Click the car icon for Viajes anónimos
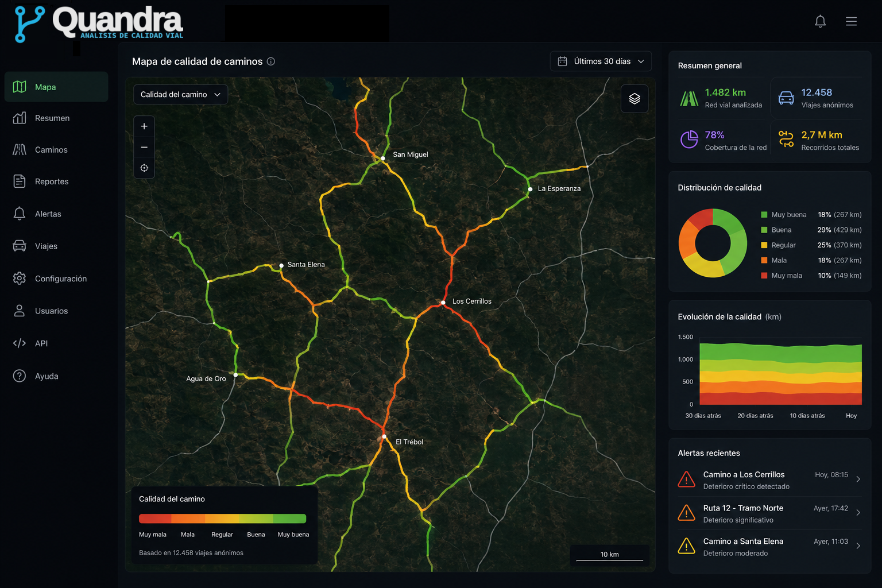The width and height of the screenshot is (882, 588). (786, 98)
